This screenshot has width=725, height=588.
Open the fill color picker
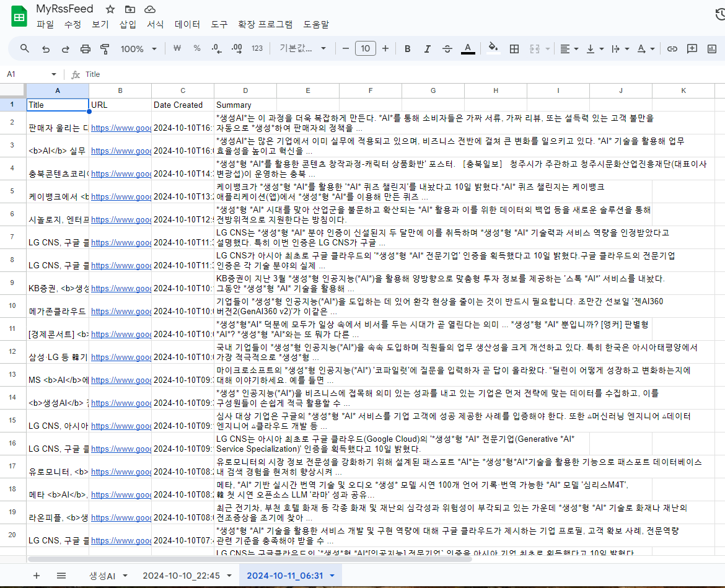click(493, 48)
